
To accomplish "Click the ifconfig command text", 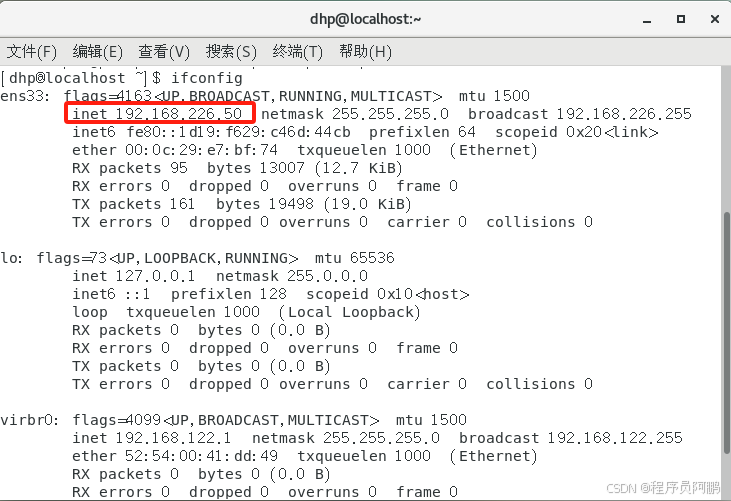I will pyautogui.click(x=207, y=78).
